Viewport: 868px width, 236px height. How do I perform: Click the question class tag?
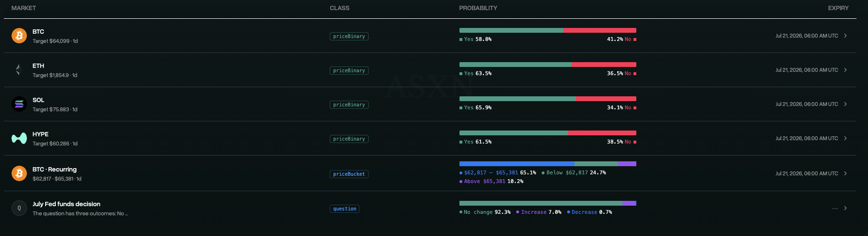point(345,209)
